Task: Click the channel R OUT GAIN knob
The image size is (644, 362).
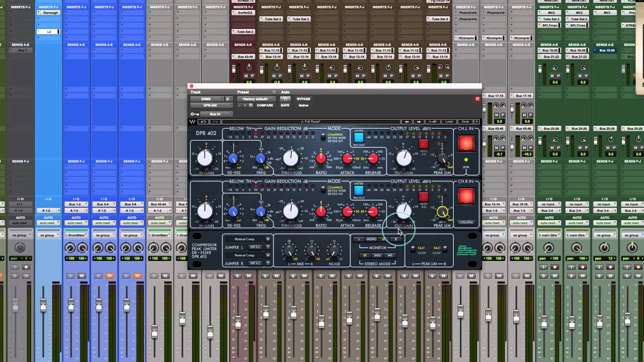Action: click(x=404, y=211)
